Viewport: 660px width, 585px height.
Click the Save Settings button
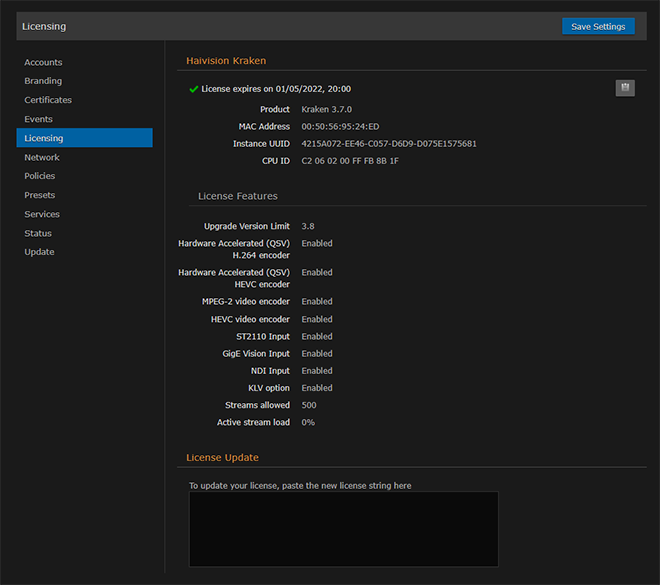[598, 26]
